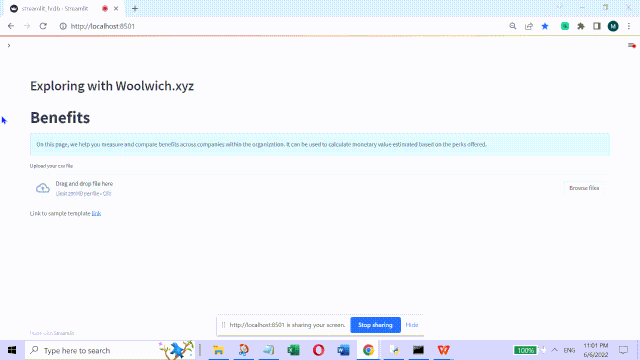The image size is (640, 360).
Task: Go back in the browser
Action: [x=11, y=26]
